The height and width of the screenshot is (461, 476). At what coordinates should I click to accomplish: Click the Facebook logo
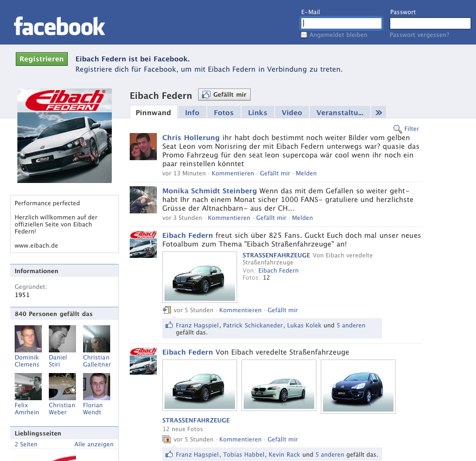pyautogui.click(x=59, y=26)
